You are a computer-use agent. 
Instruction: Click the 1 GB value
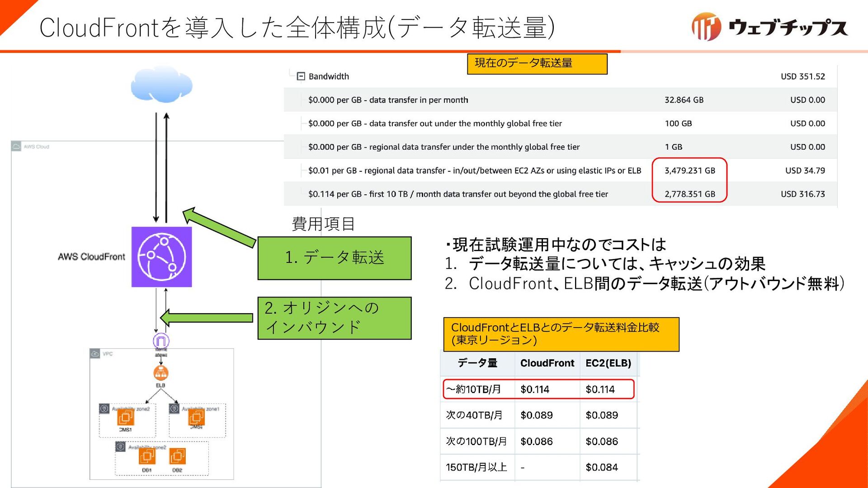[674, 147]
